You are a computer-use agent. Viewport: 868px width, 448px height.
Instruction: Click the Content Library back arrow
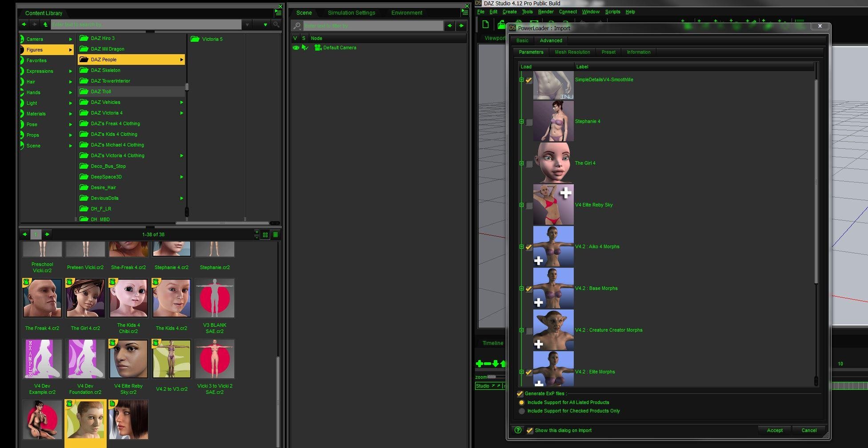click(x=24, y=24)
